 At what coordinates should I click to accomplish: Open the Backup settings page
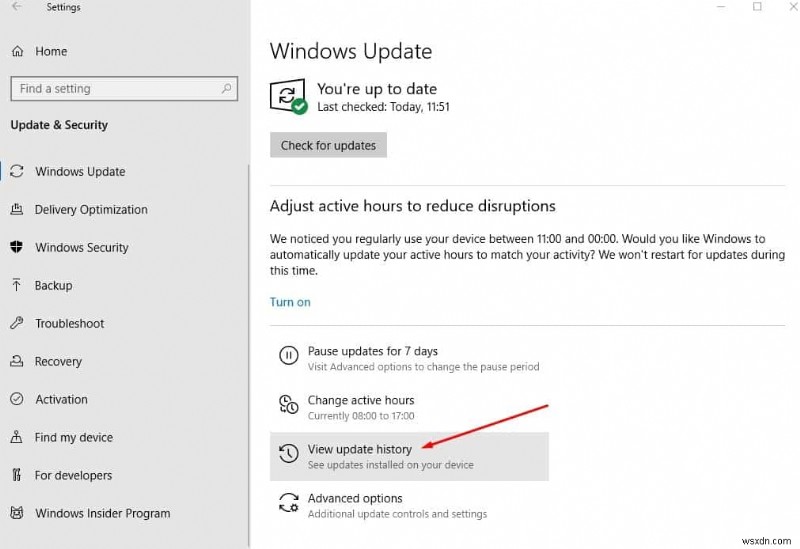click(53, 285)
